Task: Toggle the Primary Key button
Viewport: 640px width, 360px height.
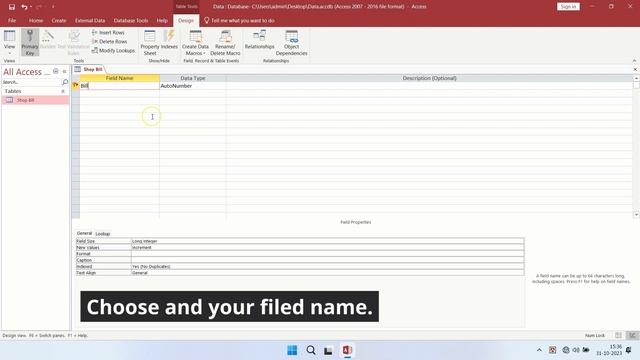Action: pos(30,42)
